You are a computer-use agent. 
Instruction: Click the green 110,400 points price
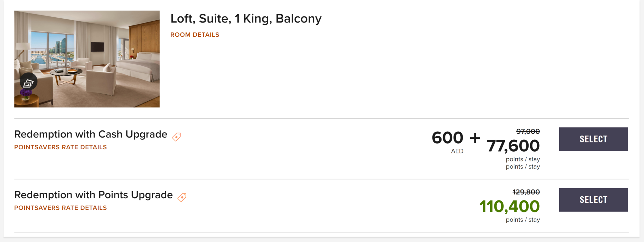pos(509,207)
